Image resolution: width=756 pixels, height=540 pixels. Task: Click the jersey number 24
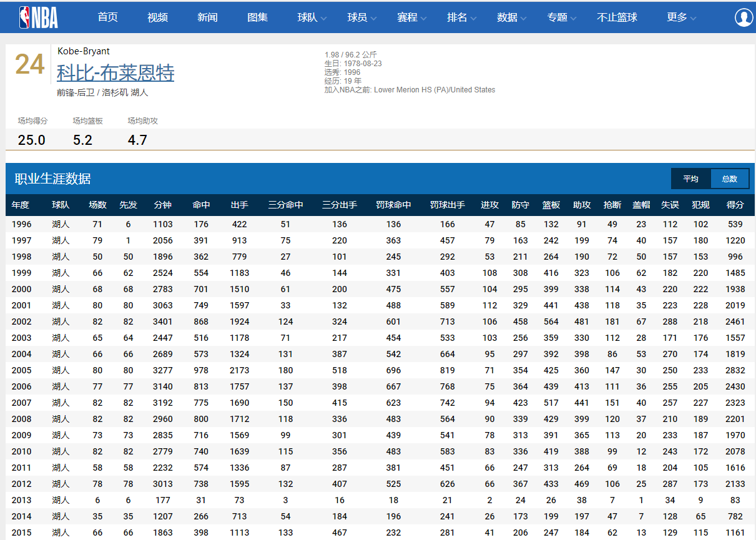pos(30,64)
